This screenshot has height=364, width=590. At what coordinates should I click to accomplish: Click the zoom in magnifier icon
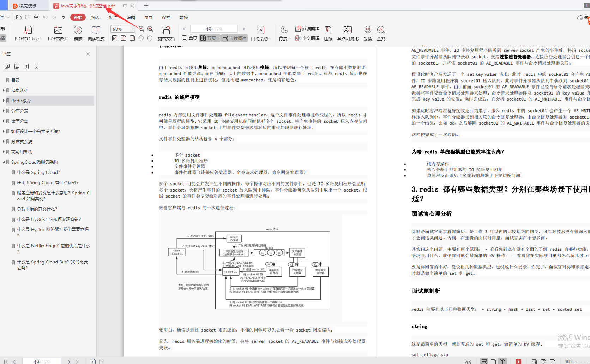[150, 29]
